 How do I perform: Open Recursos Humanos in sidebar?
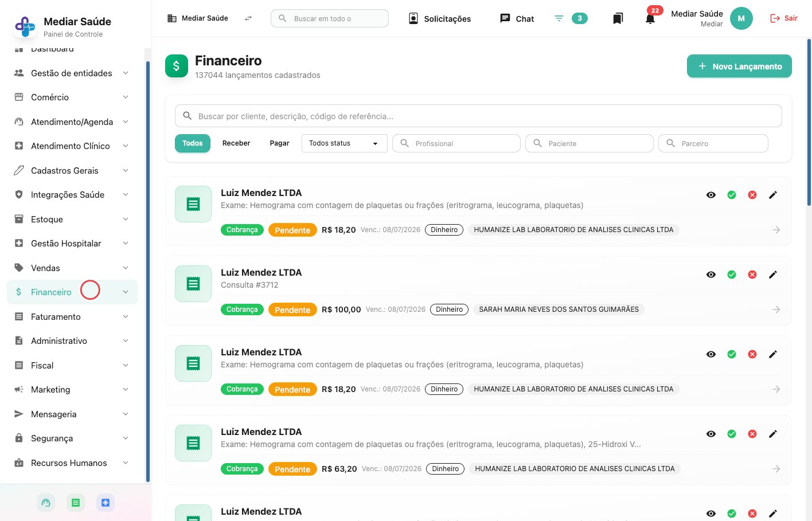72,463
